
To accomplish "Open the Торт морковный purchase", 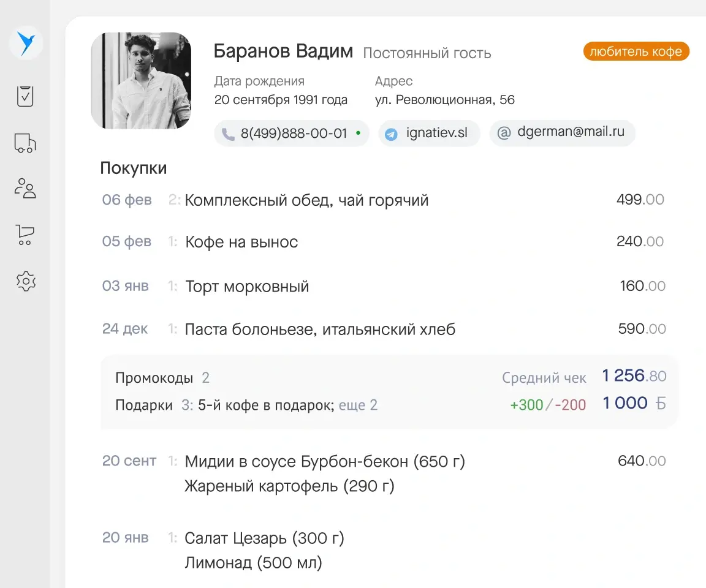I will pyautogui.click(x=247, y=286).
